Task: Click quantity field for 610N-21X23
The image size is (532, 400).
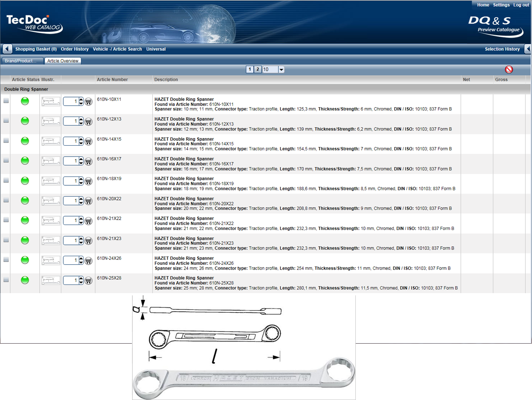Action: tap(71, 241)
